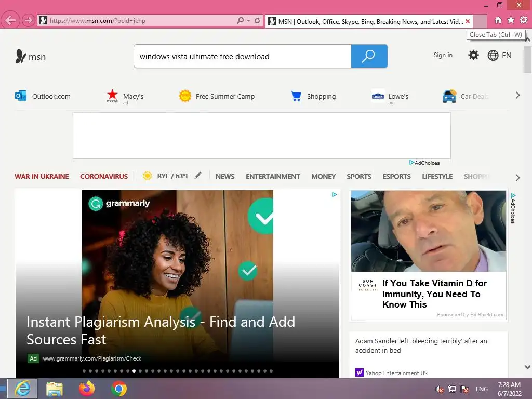Open the NEWS category

point(225,177)
